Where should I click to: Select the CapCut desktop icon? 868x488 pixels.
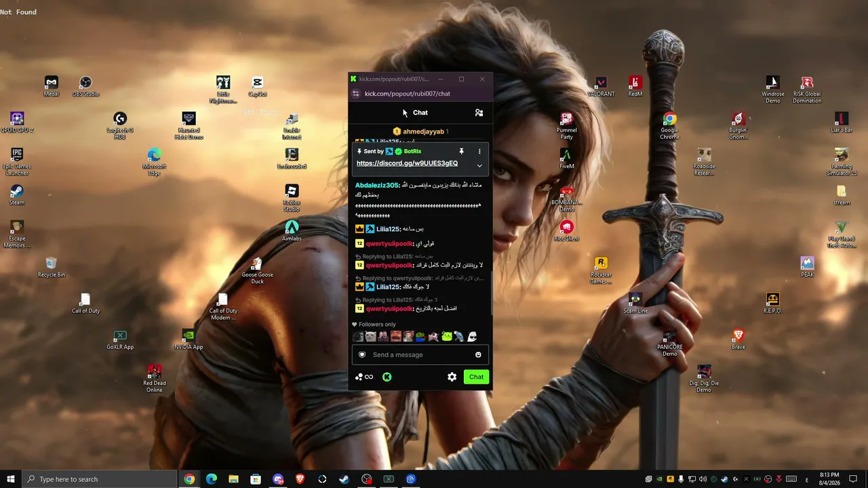click(257, 87)
